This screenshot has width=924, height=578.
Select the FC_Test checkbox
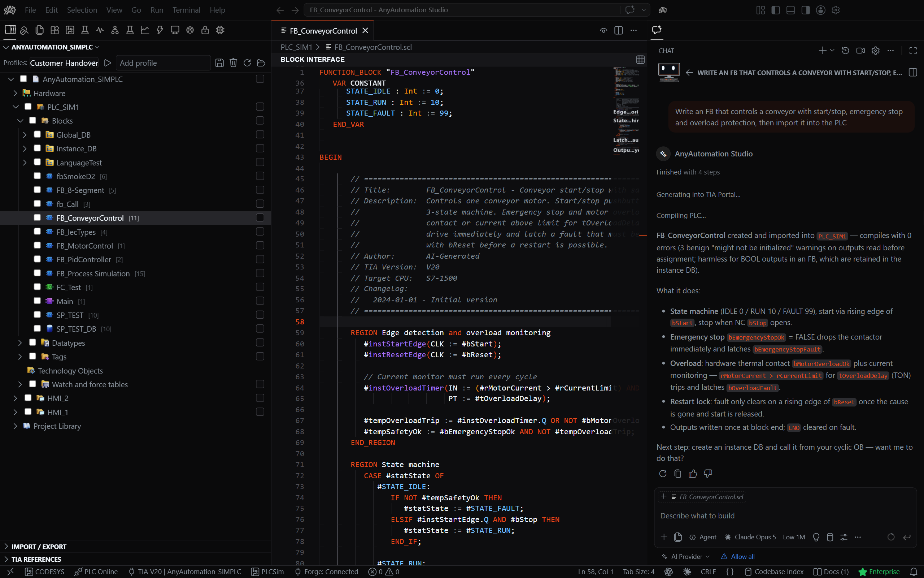(37, 287)
